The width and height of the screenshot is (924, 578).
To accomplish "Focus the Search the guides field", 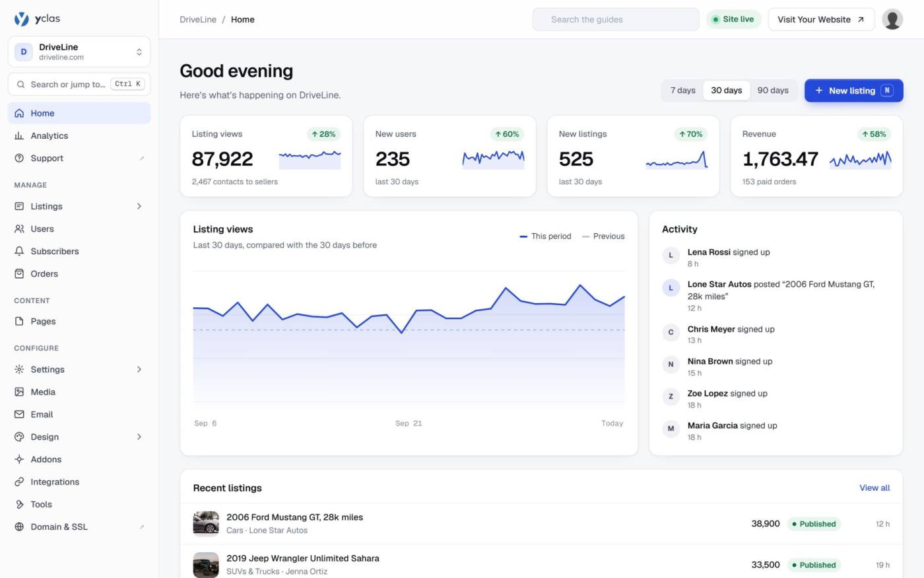I will click(616, 19).
